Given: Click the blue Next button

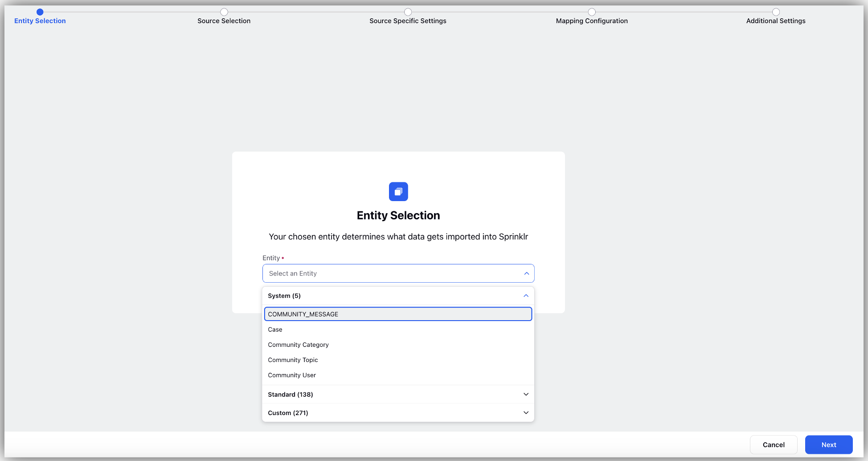Looking at the screenshot, I should (x=829, y=445).
